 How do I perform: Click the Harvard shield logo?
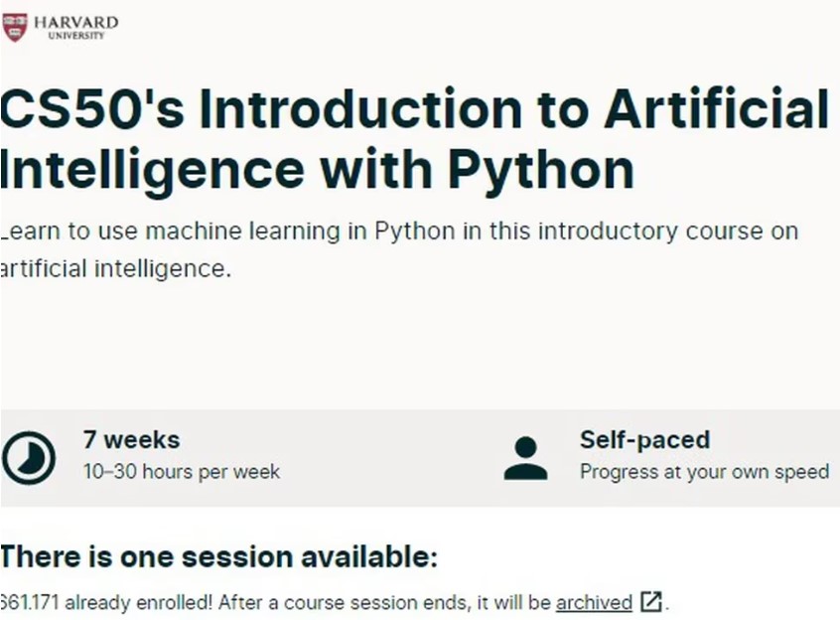(x=15, y=28)
